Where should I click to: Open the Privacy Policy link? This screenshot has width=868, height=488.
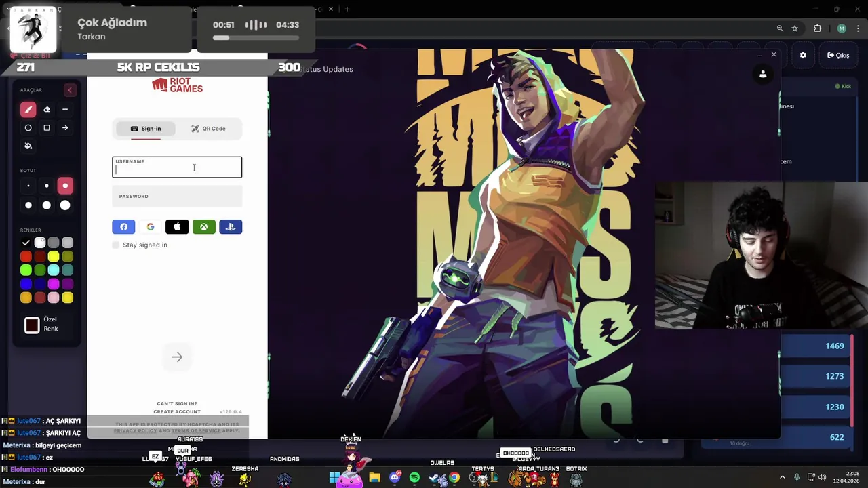pos(135,431)
